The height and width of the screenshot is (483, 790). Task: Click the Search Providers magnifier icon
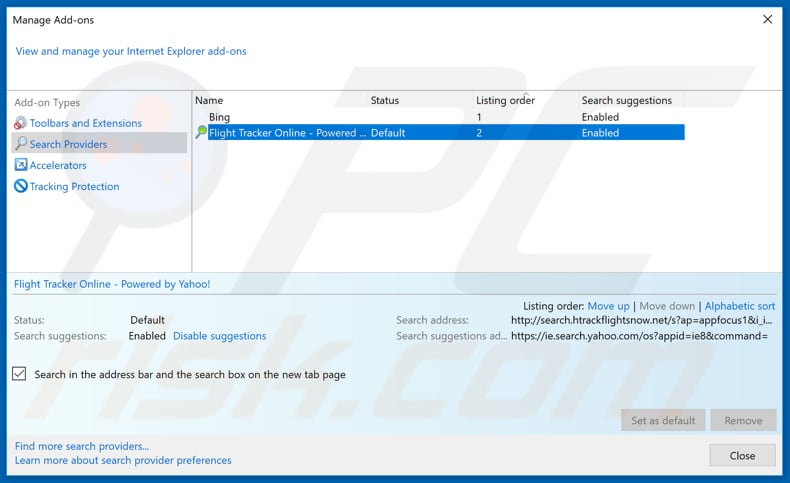click(21, 144)
